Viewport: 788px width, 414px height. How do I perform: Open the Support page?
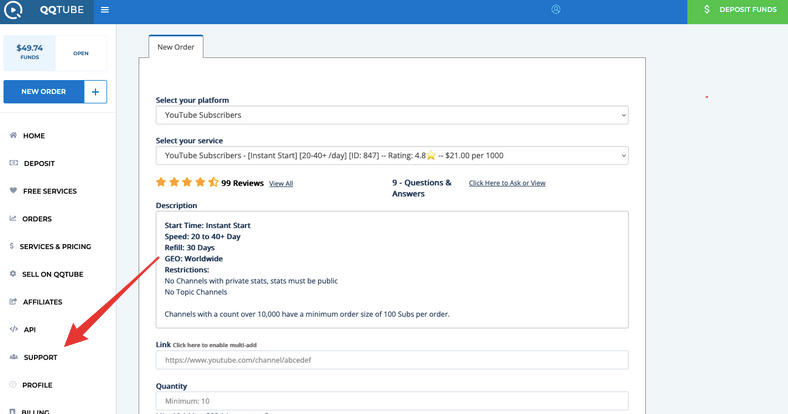(x=41, y=357)
